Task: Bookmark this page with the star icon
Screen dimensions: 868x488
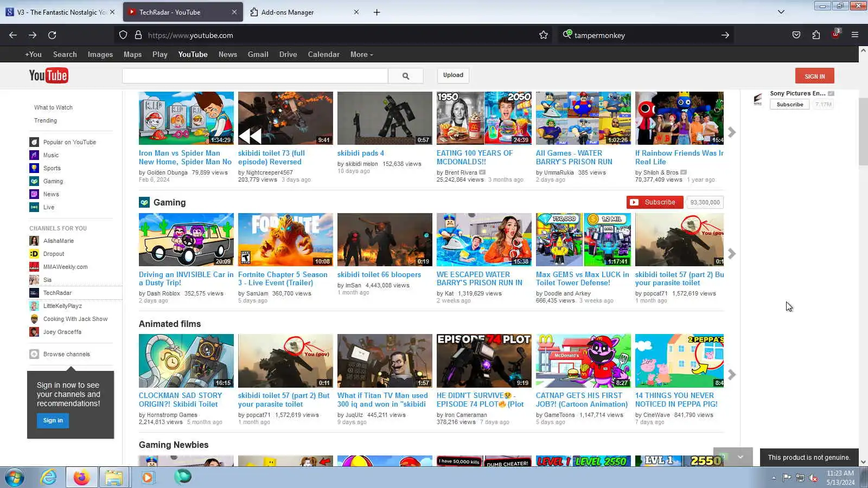Action: click(544, 35)
